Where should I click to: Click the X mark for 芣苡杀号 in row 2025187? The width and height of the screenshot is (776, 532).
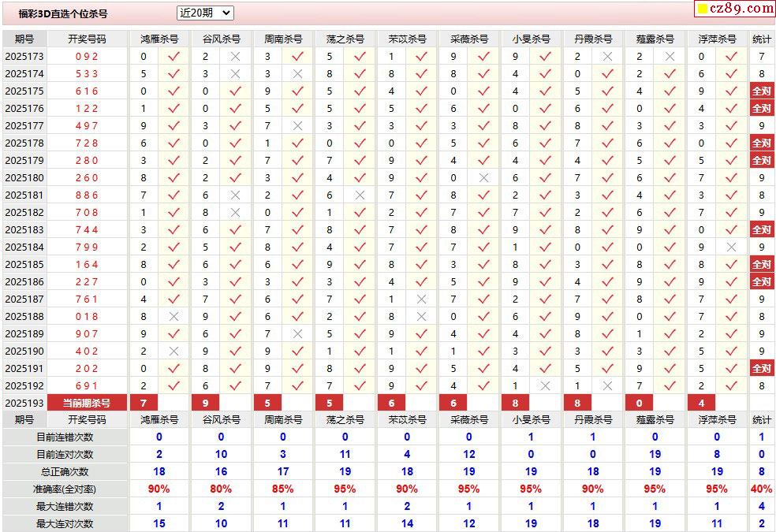tap(422, 299)
